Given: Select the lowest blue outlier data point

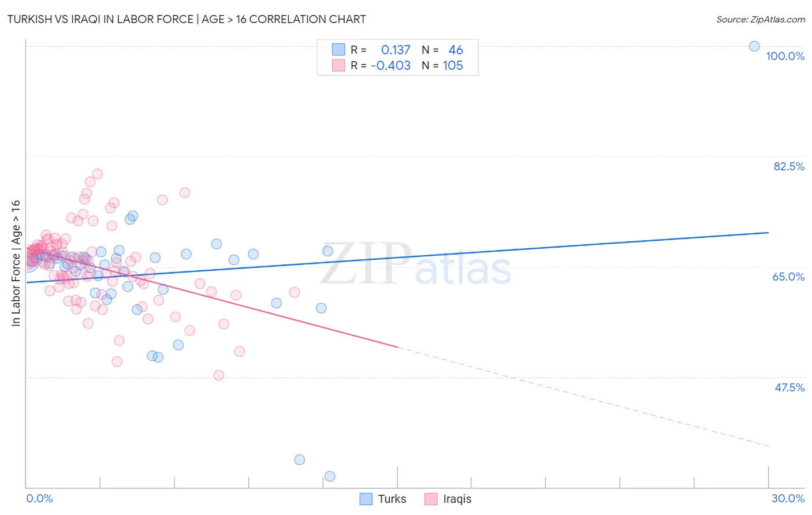Looking at the screenshot, I should coord(330,476).
